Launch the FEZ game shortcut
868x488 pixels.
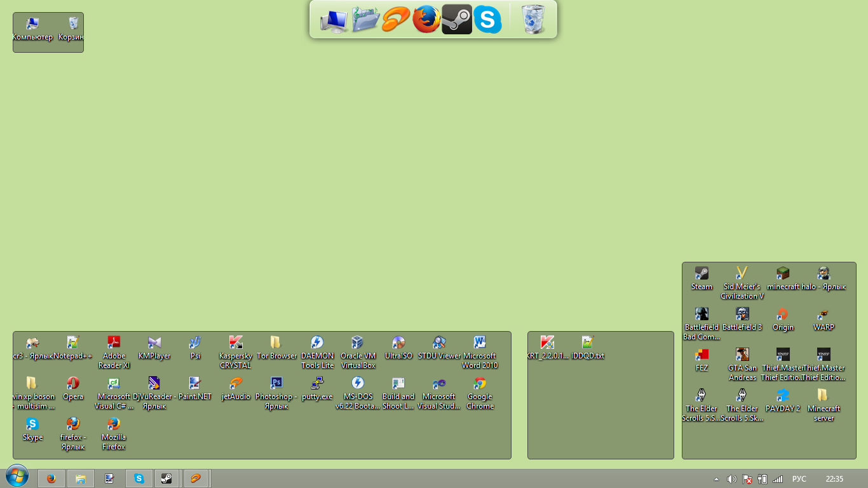(x=702, y=360)
